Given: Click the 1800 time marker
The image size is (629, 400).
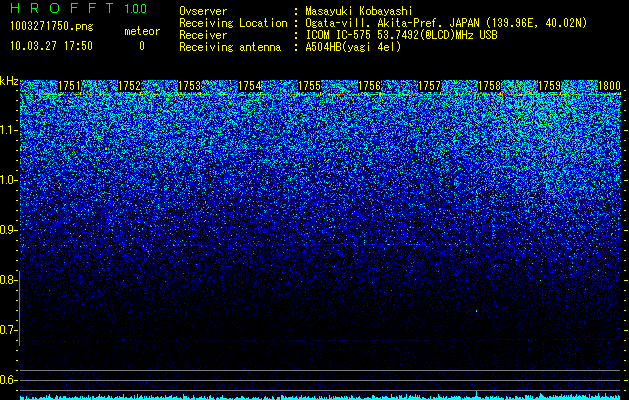Looking at the screenshot, I should (609, 86).
